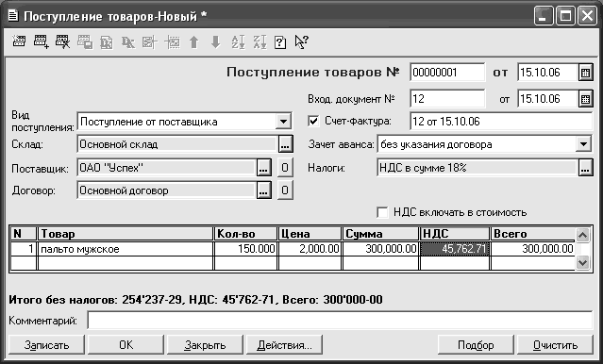Viewport: 603px width, 364px height.
Task: Open contract selection ellipsis button
Action: (x=263, y=190)
